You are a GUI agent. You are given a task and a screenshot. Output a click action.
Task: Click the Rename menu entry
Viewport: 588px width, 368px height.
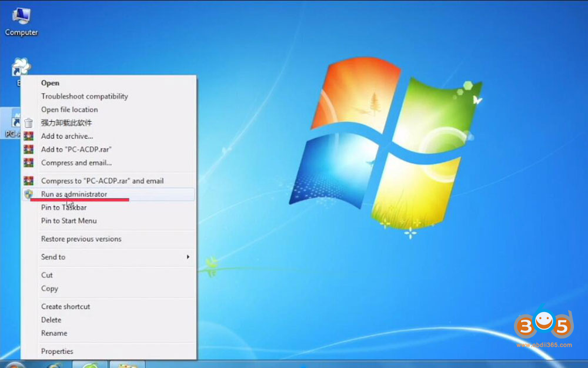pyautogui.click(x=54, y=333)
